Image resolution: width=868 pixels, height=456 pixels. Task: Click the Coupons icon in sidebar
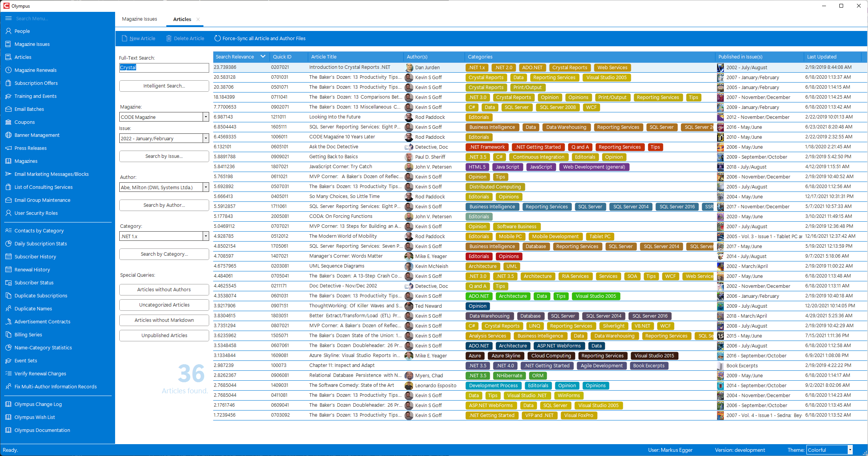click(8, 122)
